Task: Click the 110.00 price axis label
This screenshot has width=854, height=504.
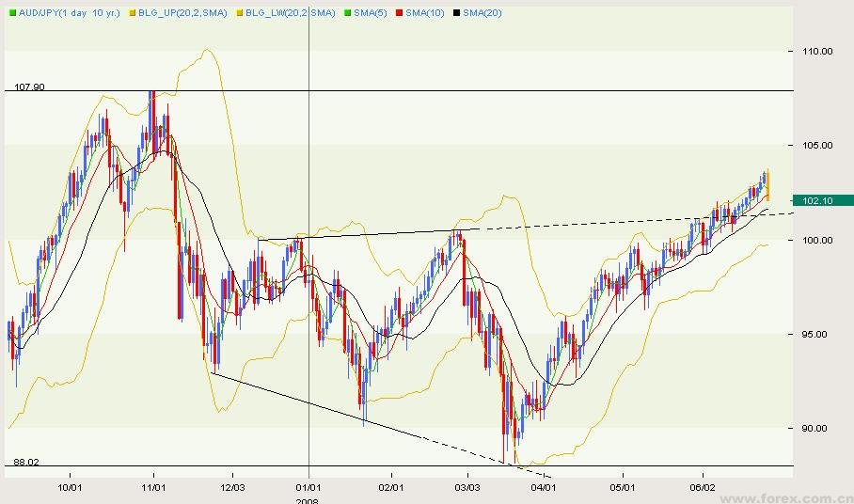Action: (816, 52)
